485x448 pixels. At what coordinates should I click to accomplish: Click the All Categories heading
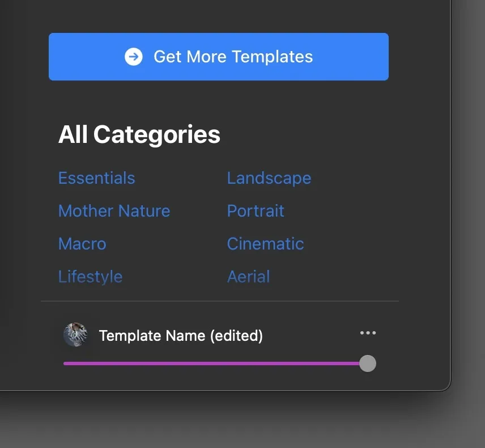[x=139, y=135]
